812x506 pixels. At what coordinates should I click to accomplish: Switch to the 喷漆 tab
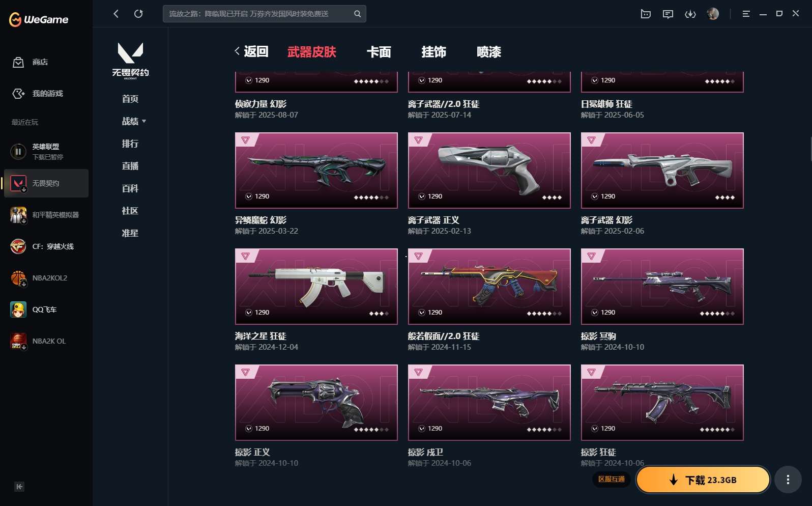pos(489,52)
